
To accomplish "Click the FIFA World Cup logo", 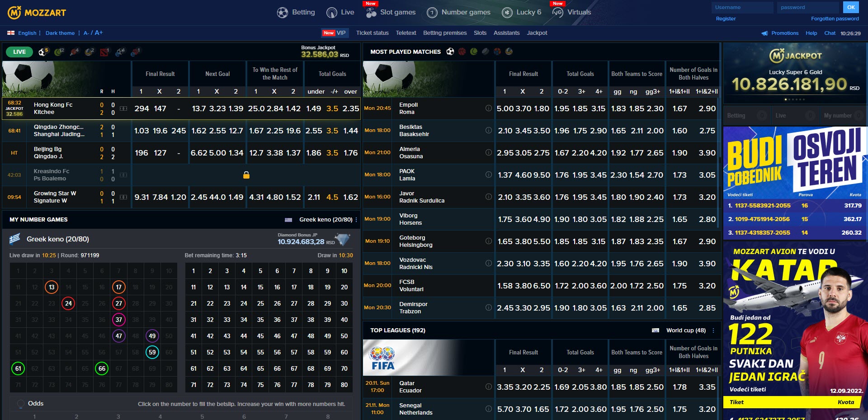I will pos(383,358).
